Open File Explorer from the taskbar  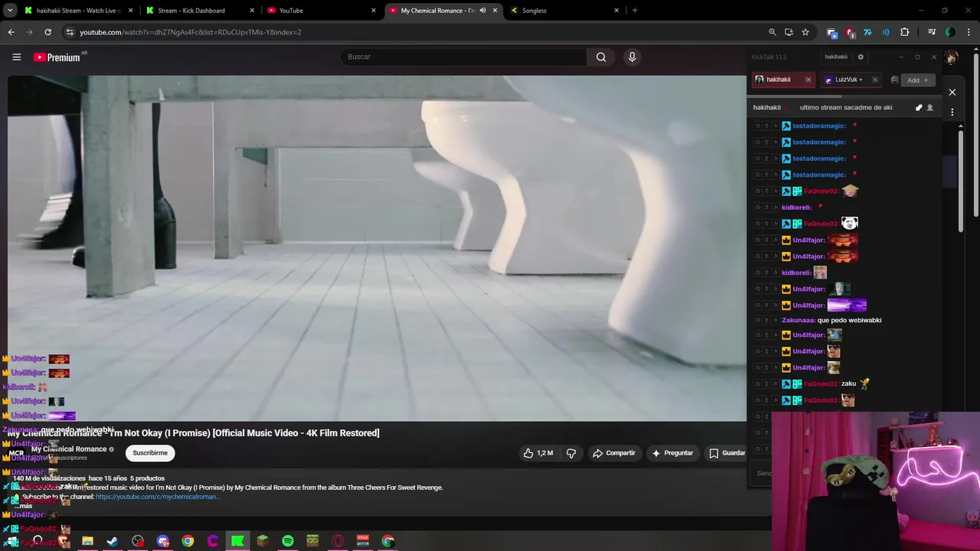pos(87,541)
